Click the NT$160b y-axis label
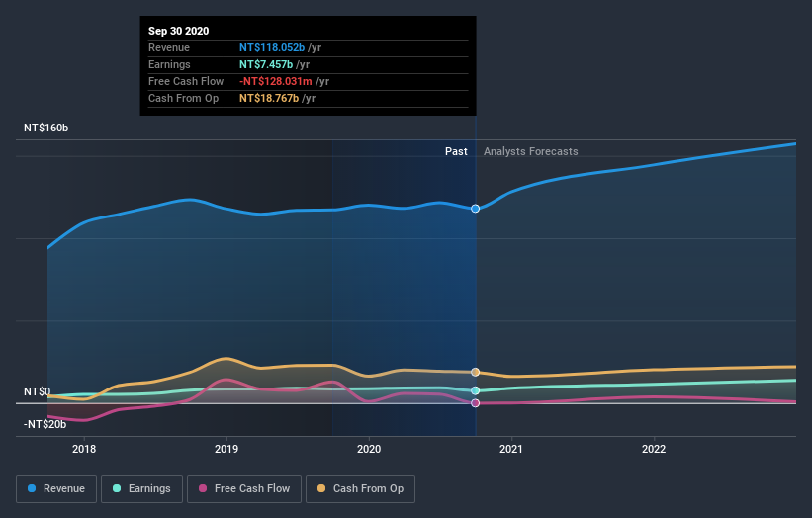 46,128
